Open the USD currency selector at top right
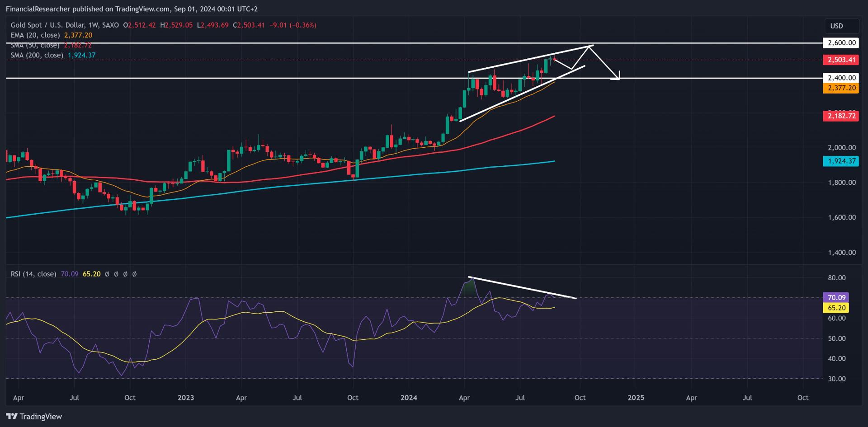868x427 pixels. pos(842,26)
